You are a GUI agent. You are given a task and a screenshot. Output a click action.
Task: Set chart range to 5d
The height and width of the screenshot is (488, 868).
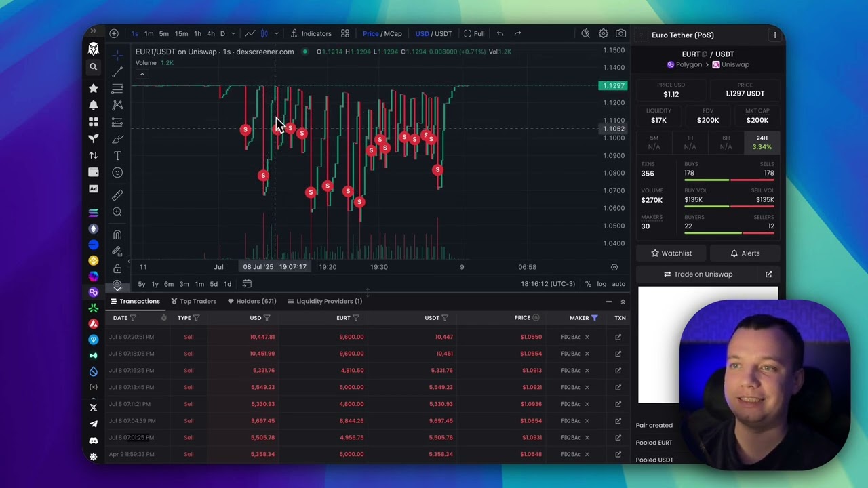[x=214, y=284]
